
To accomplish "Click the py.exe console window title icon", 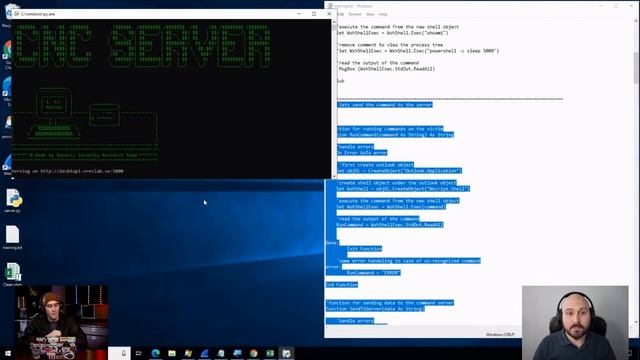I will 16,13.
